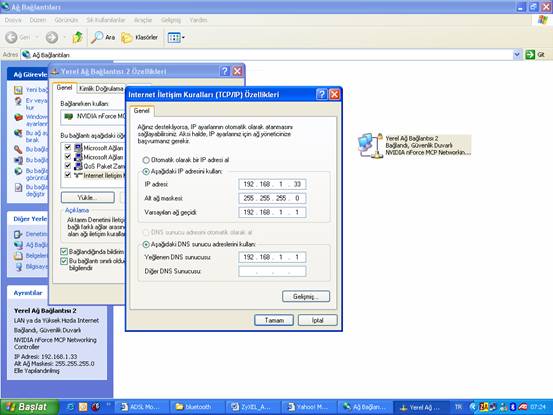Click TR language indicator in taskbar
The height and width of the screenshot is (415, 553).
point(458,407)
